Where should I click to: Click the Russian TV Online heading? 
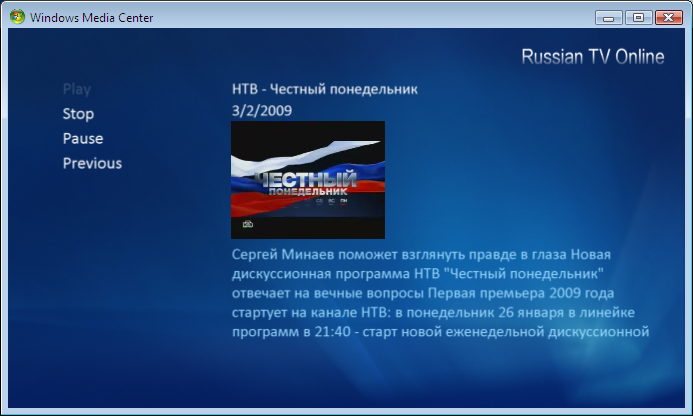click(x=593, y=57)
